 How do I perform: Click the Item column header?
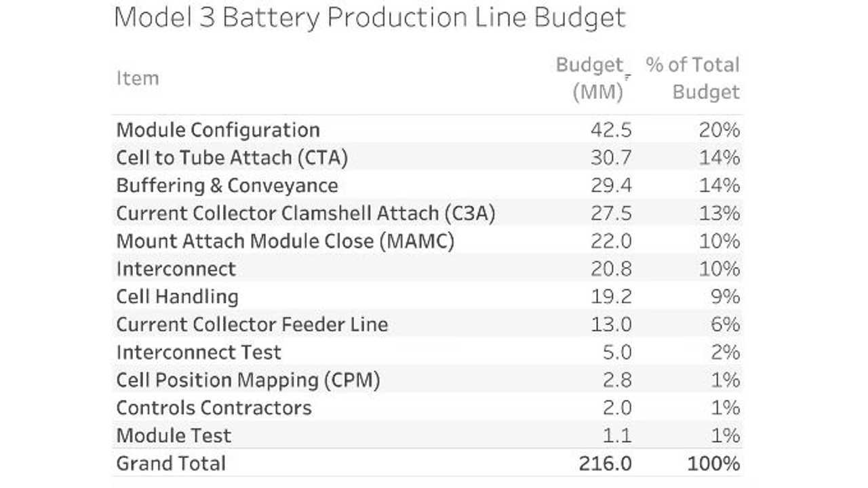pos(138,79)
